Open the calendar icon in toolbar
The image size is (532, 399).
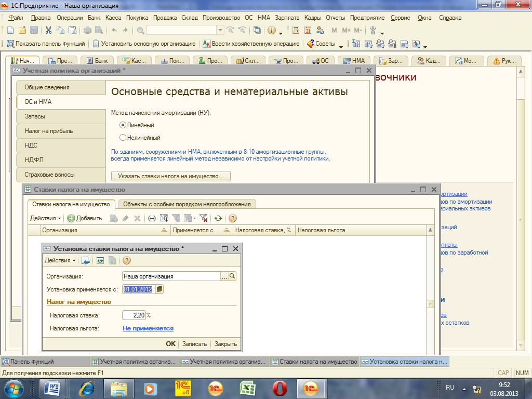(x=308, y=30)
